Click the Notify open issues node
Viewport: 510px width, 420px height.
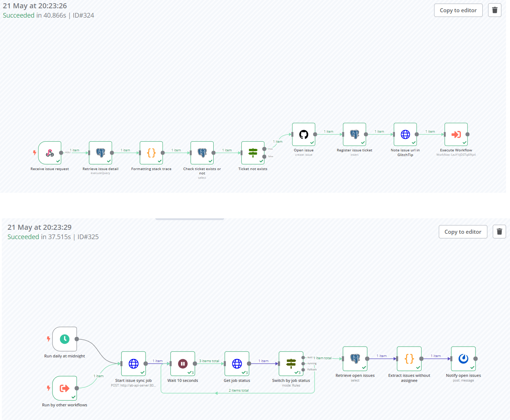tap(463, 359)
